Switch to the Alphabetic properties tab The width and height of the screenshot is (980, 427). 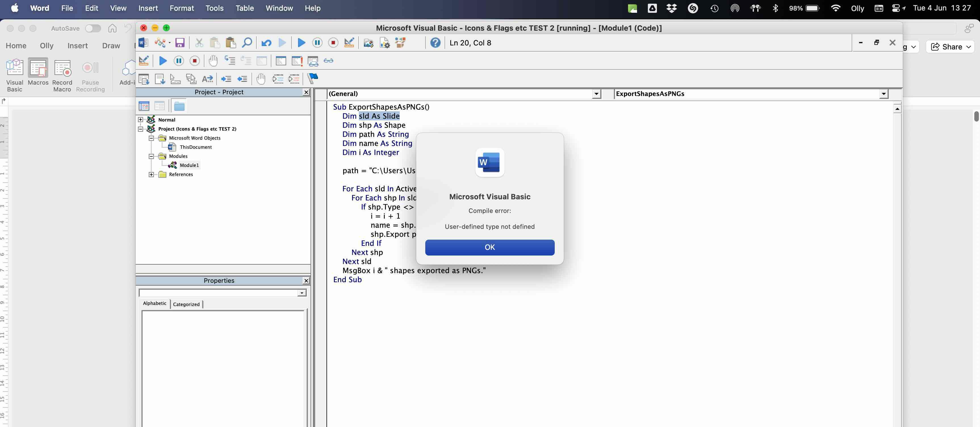(x=154, y=303)
